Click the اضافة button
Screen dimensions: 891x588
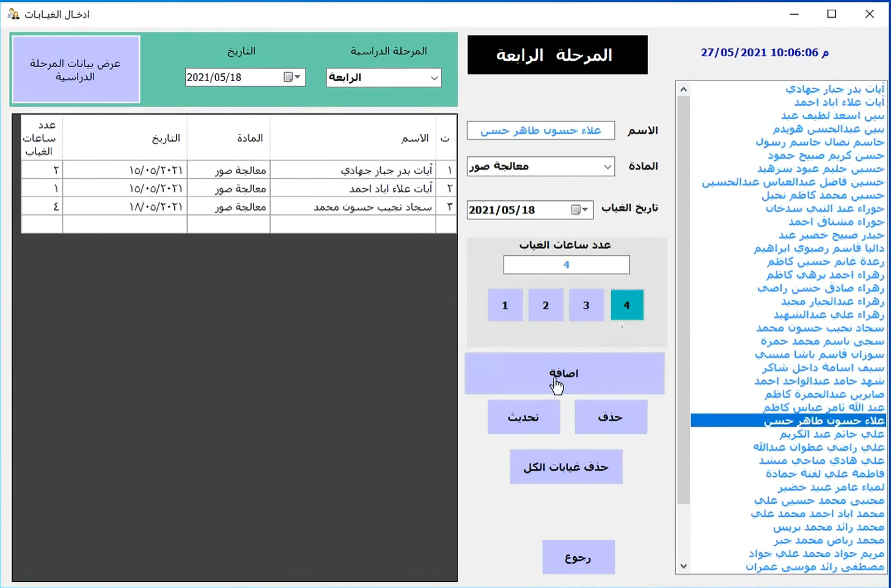(x=563, y=373)
